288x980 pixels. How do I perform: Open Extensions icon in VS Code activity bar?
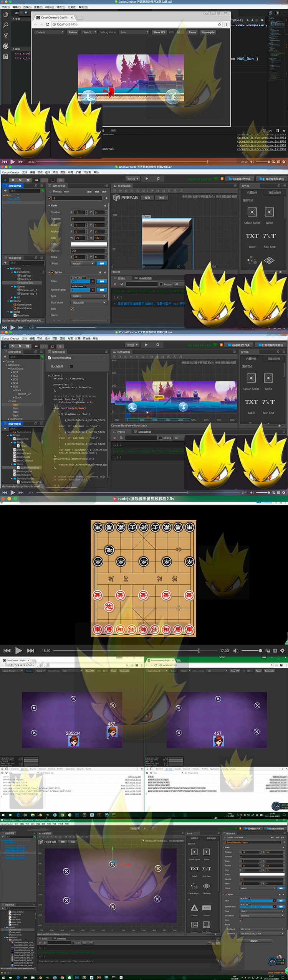pos(5,56)
